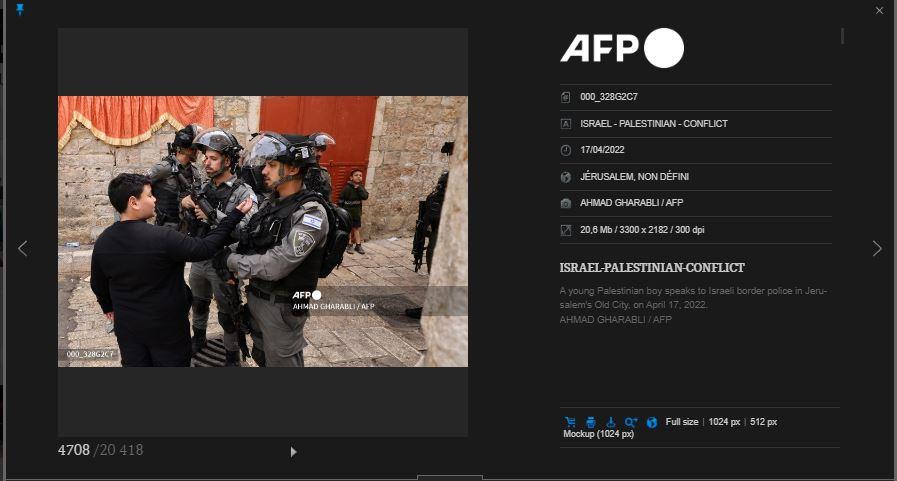Add photo to shopping cart
The width and height of the screenshot is (897, 481).
coord(570,422)
